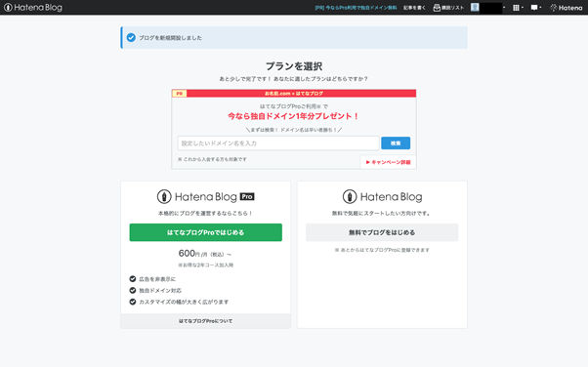Open the キャンペーン詳細 link
The width and height of the screenshot is (588, 367).
tap(388, 162)
